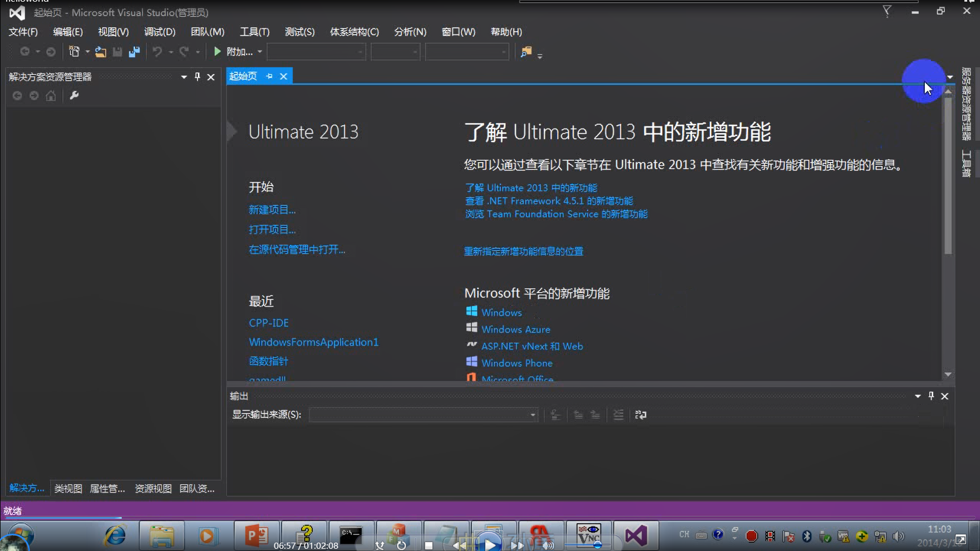The width and height of the screenshot is (980, 551).
Task: Open the 体系结构(C) menu
Action: click(x=354, y=32)
